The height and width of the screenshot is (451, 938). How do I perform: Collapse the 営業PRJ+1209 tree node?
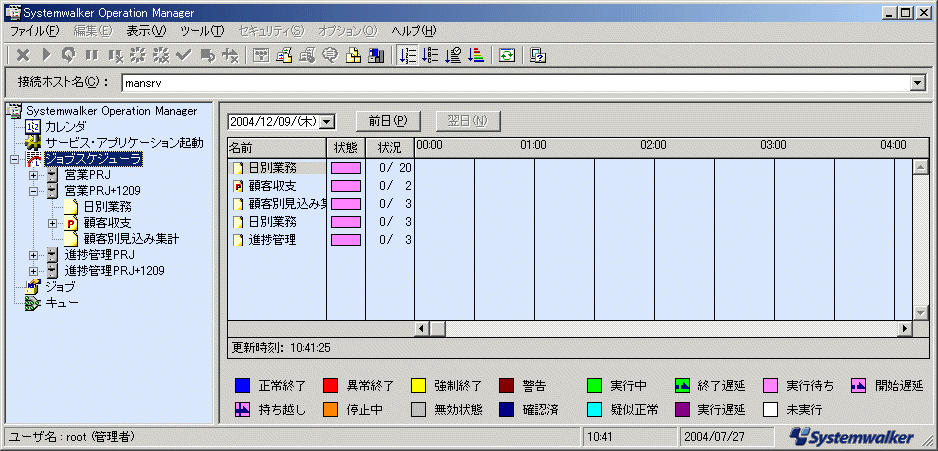34,191
